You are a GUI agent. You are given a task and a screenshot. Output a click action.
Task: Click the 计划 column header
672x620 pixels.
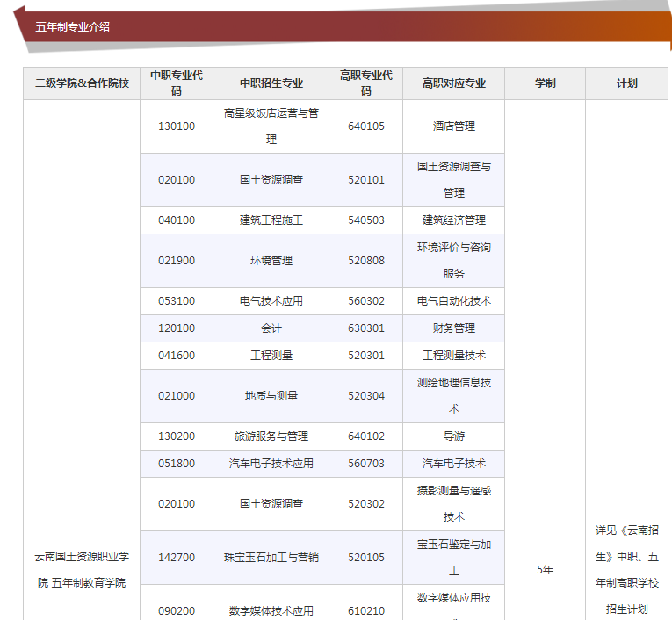[626, 83]
